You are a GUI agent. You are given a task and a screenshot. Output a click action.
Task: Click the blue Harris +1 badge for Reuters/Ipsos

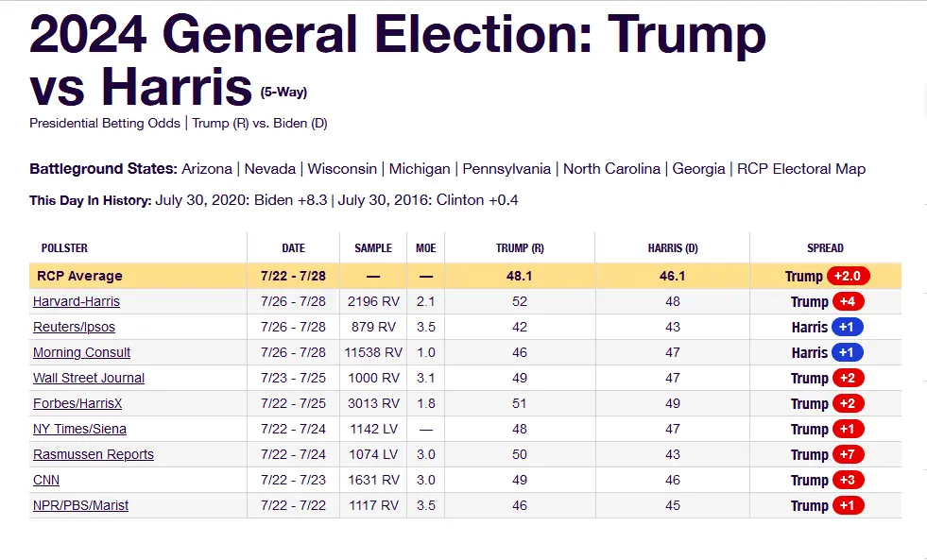(x=848, y=328)
